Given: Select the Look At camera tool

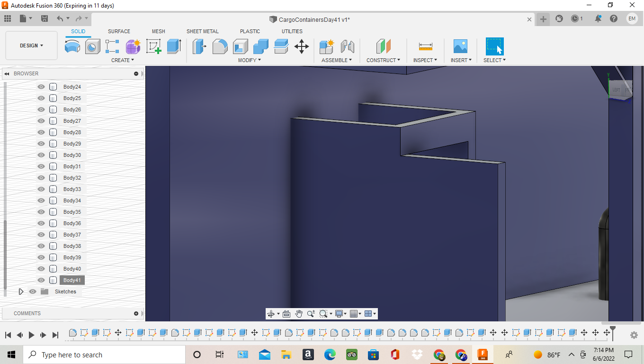Looking at the screenshot, I should pos(286,314).
